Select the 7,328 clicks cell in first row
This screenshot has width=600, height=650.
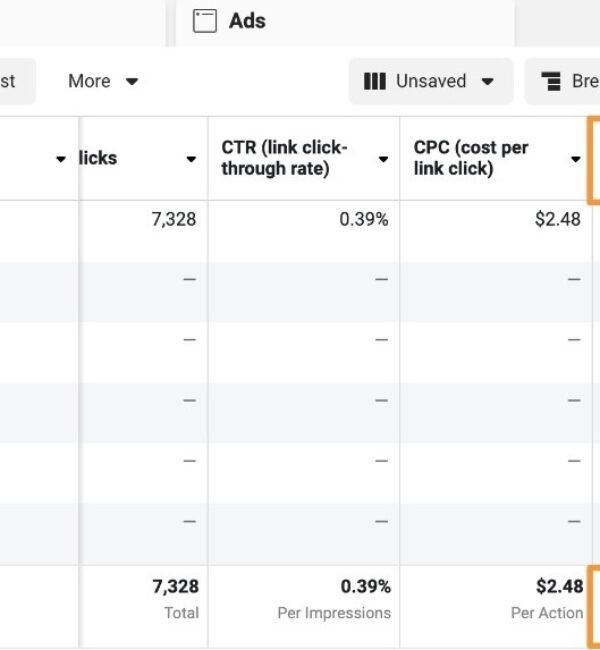(x=174, y=219)
